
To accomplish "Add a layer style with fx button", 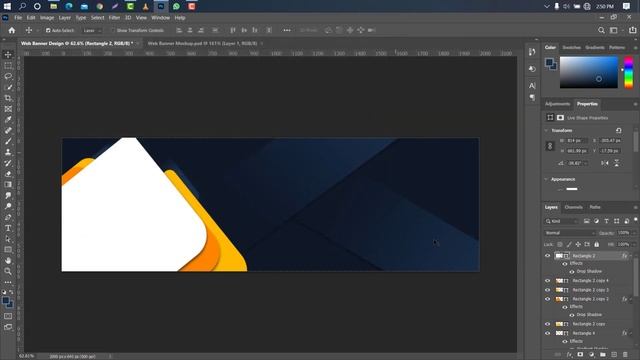I will pyautogui.click(x=569, y=355).
